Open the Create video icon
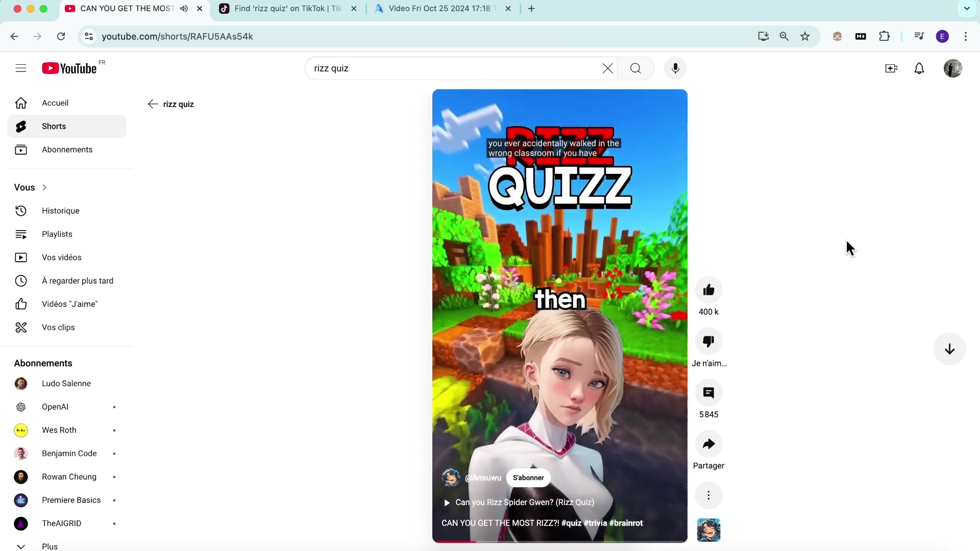 click(x=891, y=68)
